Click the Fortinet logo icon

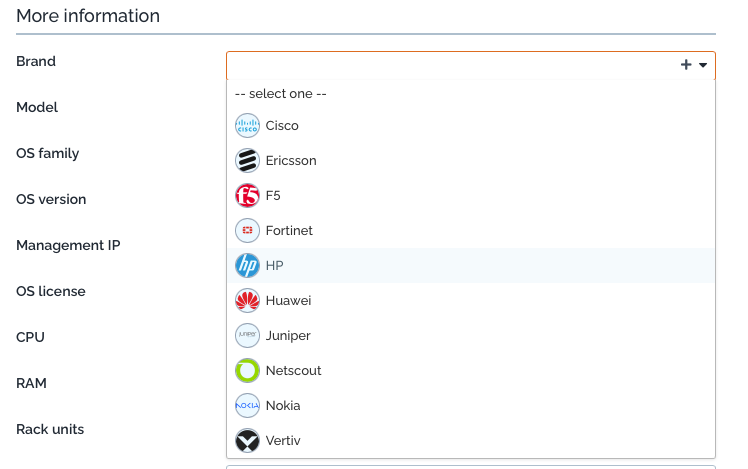click(x=247, y=231)
